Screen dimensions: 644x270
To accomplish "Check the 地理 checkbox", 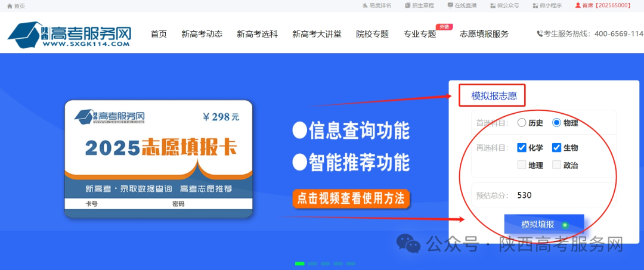I will point(522,165).
